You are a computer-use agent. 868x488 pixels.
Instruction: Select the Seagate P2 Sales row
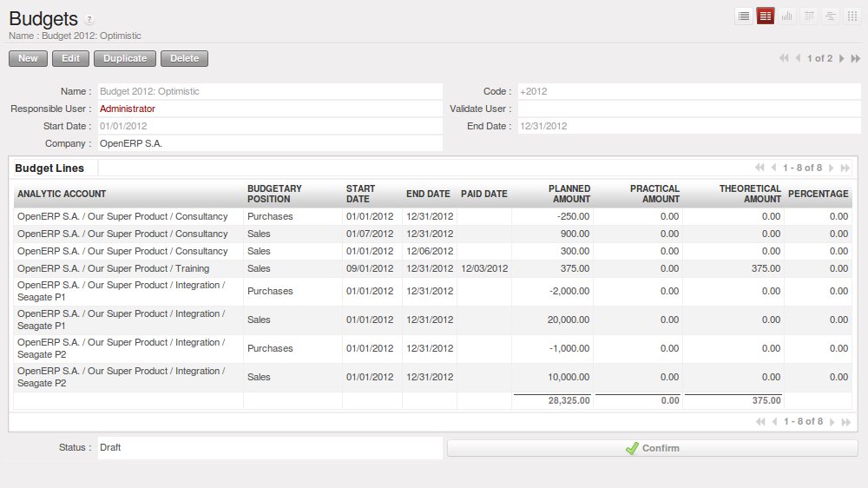point(433,377)
